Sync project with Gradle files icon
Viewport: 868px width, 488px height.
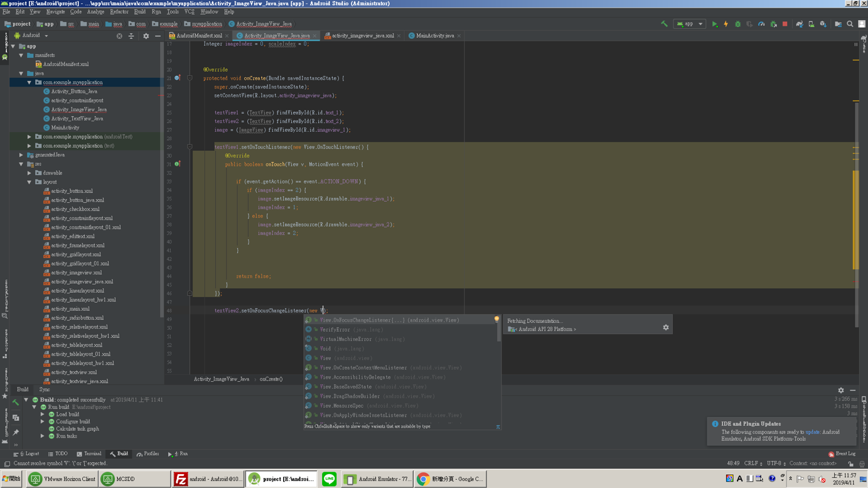800,24
